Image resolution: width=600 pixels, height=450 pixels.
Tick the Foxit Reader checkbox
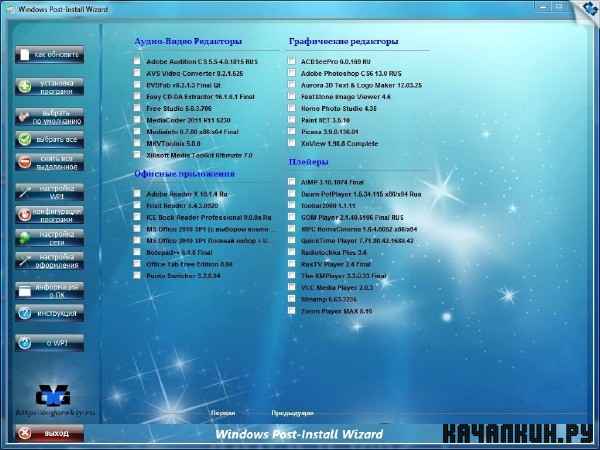137,205
